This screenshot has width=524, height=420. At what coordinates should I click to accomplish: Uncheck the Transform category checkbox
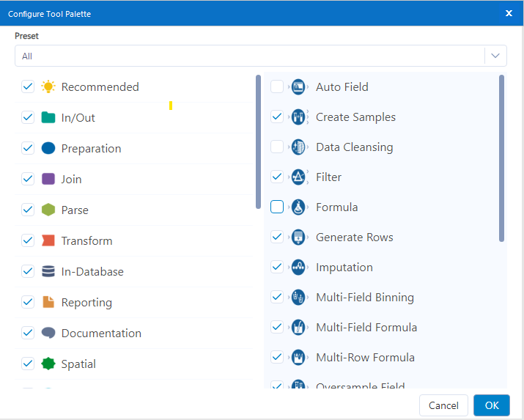pos(28,240)
